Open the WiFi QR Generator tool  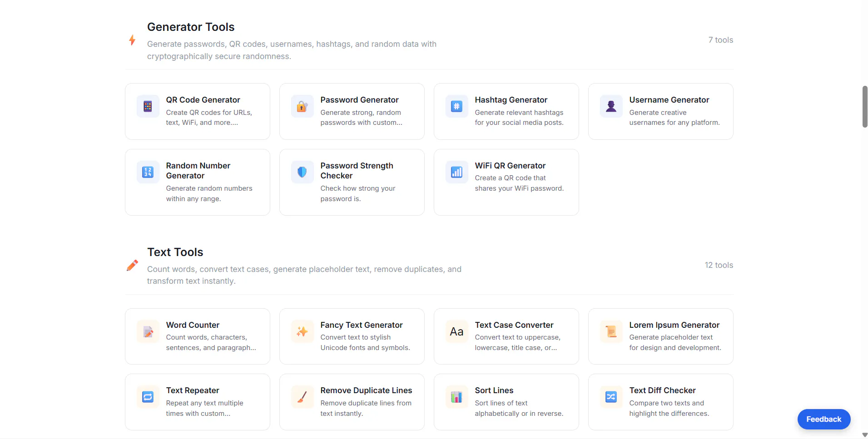(x=506, y=182)
